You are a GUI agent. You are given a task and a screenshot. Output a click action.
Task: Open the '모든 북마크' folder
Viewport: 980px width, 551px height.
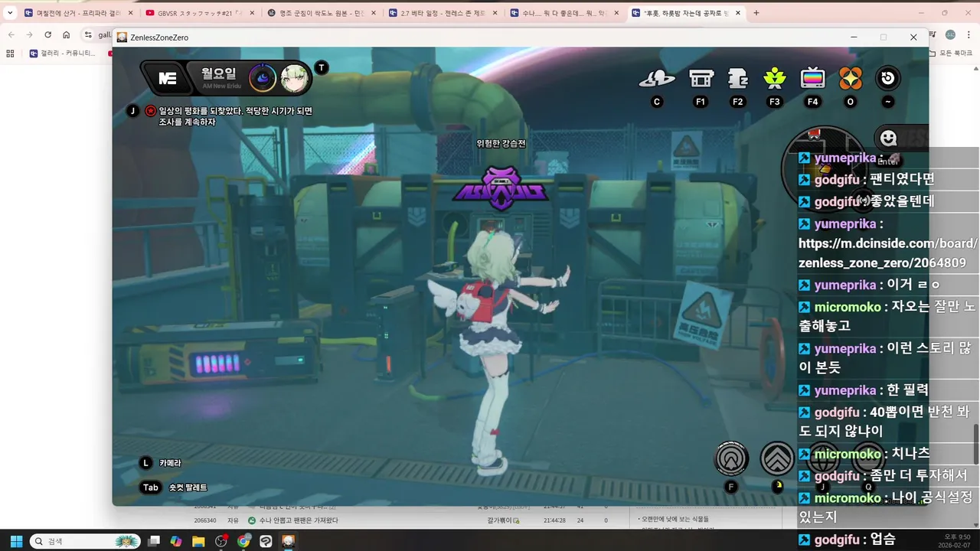point(952,54)
